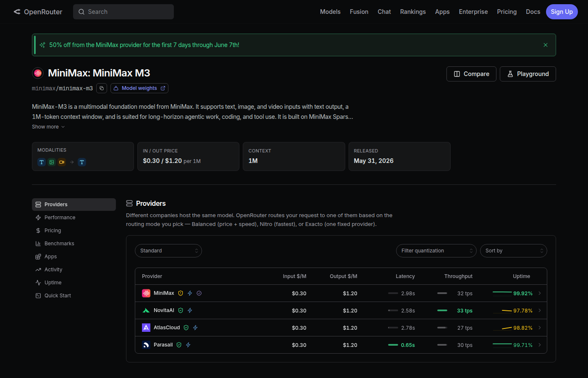Jump to Performance in the sidebar
588x378 pixels.
click(74, 218)
